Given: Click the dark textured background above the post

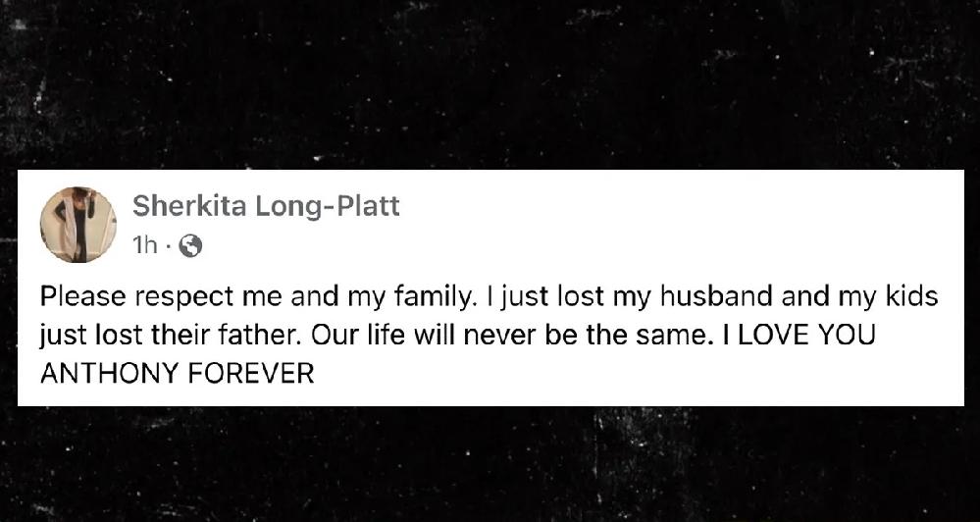Looking at the screenshot, I should click(x=490, y=84).
